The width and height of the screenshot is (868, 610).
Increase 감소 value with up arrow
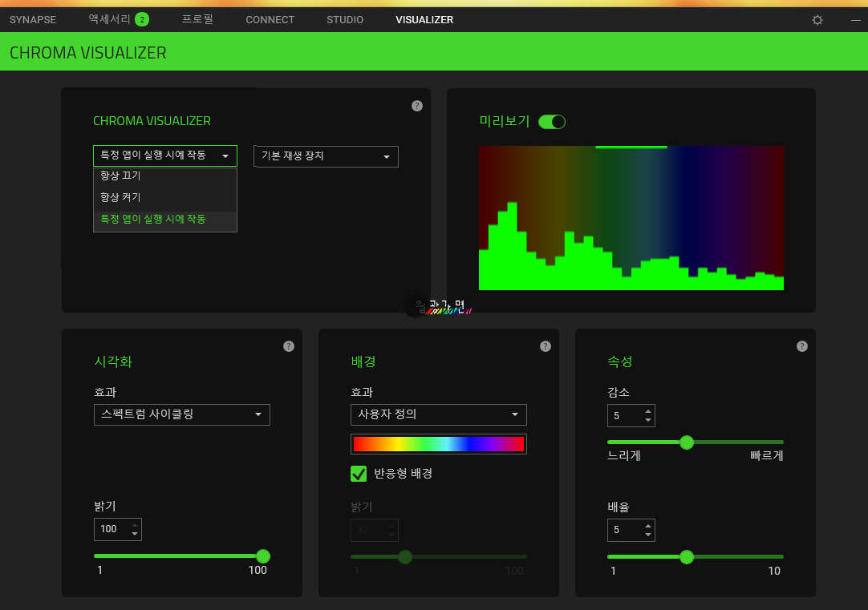pos(647,411)
